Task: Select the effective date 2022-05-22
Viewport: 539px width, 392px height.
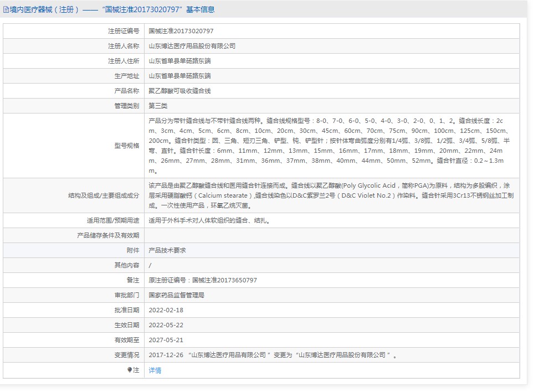Action: [x=166, y=325]
